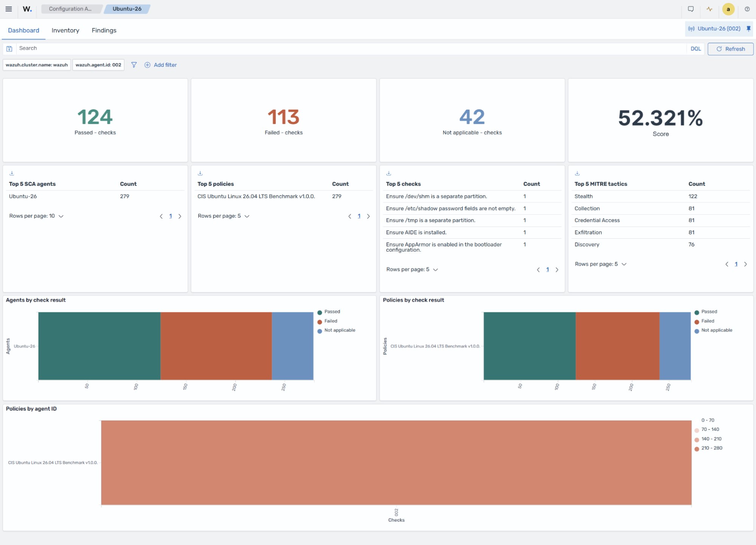The image size is (756, 545).
Task: Focus the Search query input
Action: click(351, 48)
